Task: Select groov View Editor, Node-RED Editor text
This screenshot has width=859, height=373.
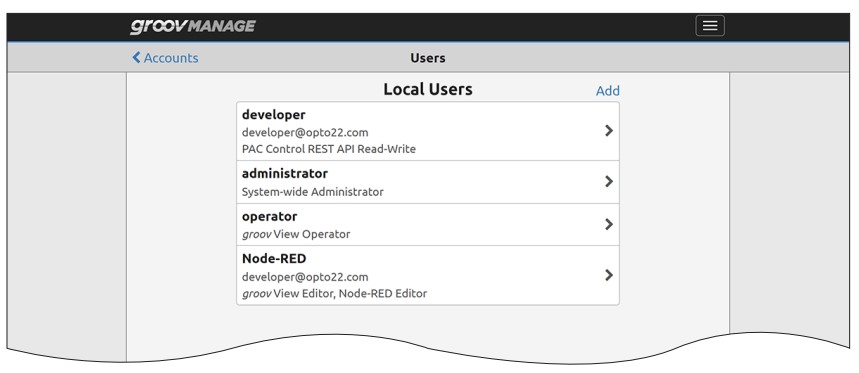Action: [334, 294]
